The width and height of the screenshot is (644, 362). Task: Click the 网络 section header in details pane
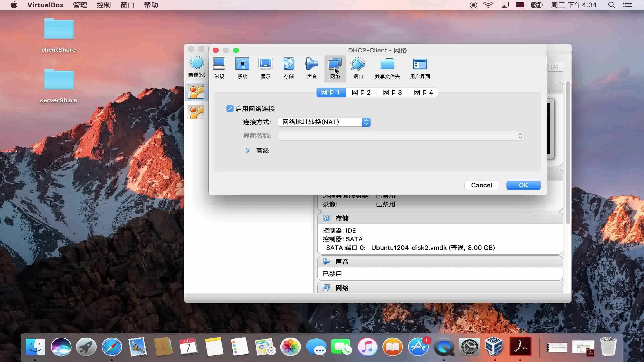click(x=440, y=288)
